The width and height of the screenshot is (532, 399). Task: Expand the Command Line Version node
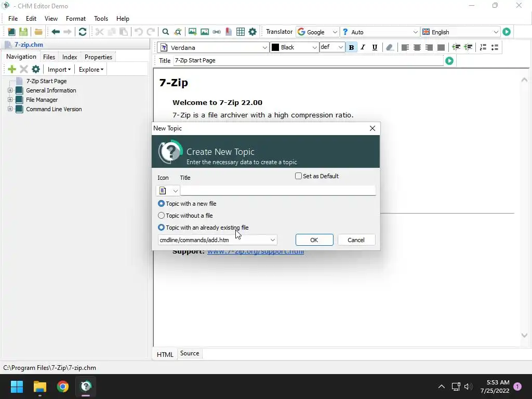coord(10,109)
